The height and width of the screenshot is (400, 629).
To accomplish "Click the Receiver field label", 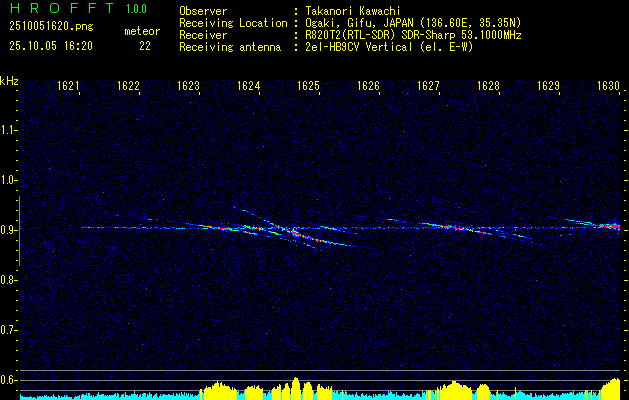I will coord(203,35).
